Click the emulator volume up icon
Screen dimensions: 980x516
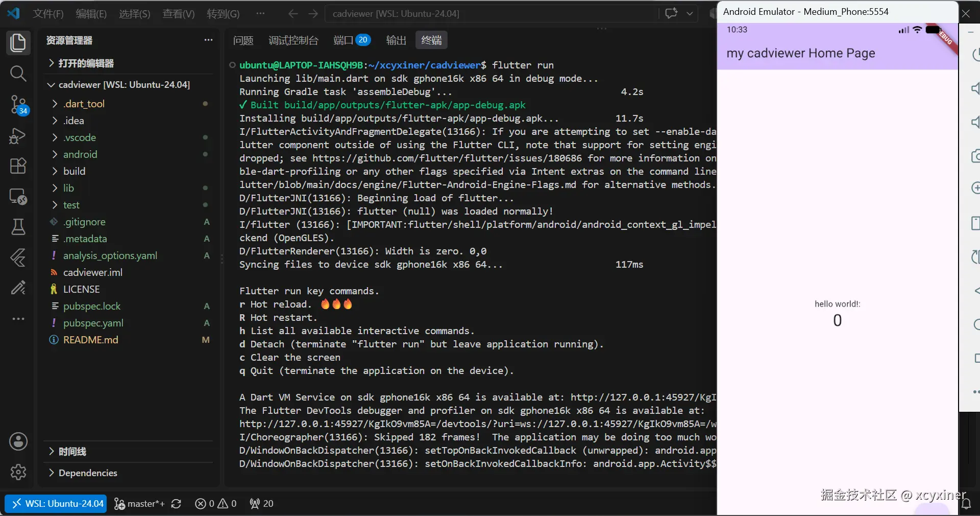pos(975,88)
